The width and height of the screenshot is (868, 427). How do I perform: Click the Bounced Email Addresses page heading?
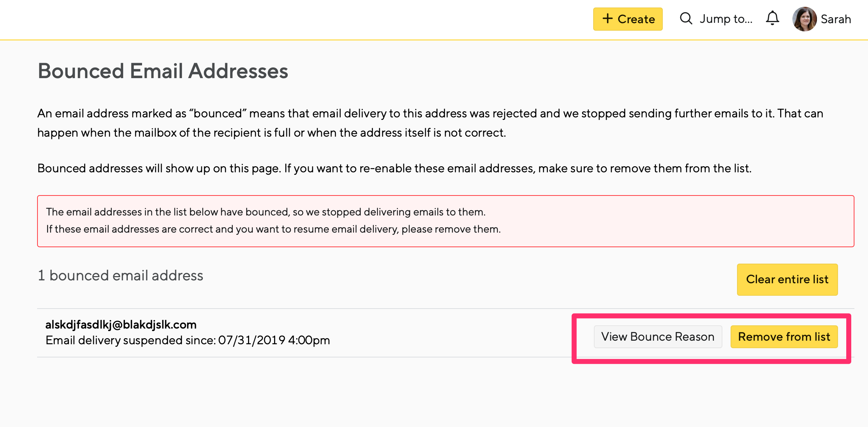[163, 71]
